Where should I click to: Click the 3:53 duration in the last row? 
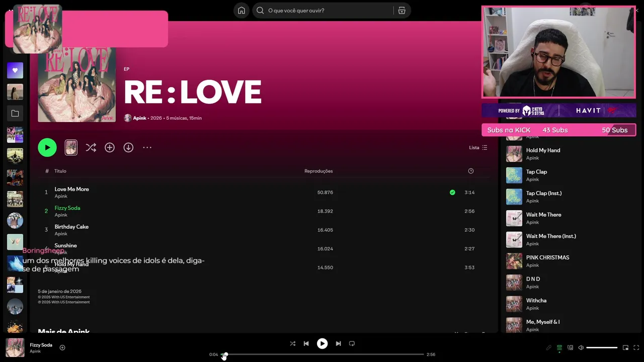click(469, 267)
